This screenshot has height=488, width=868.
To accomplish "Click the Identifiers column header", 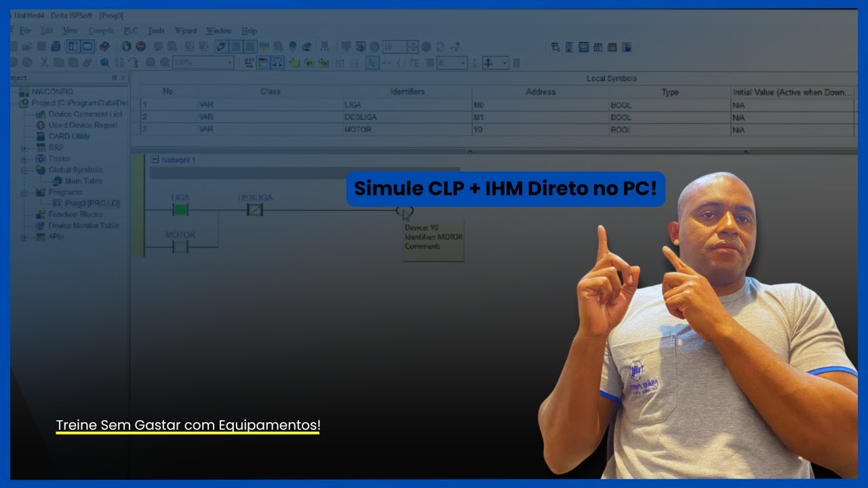I will 407,91.
